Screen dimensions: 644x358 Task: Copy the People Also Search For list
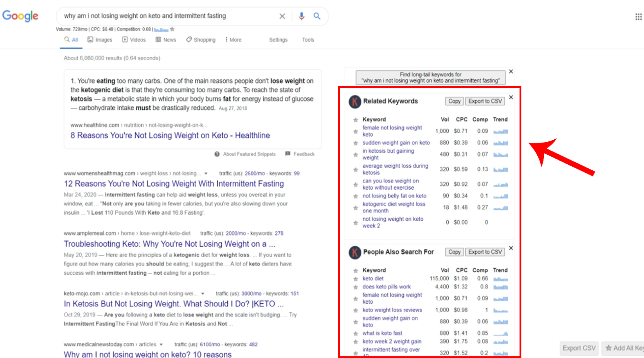click(x=454, y=252)
